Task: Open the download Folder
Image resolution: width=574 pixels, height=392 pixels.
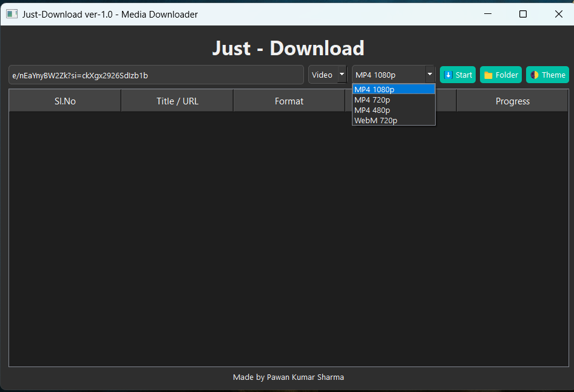Action: (501, 75)
